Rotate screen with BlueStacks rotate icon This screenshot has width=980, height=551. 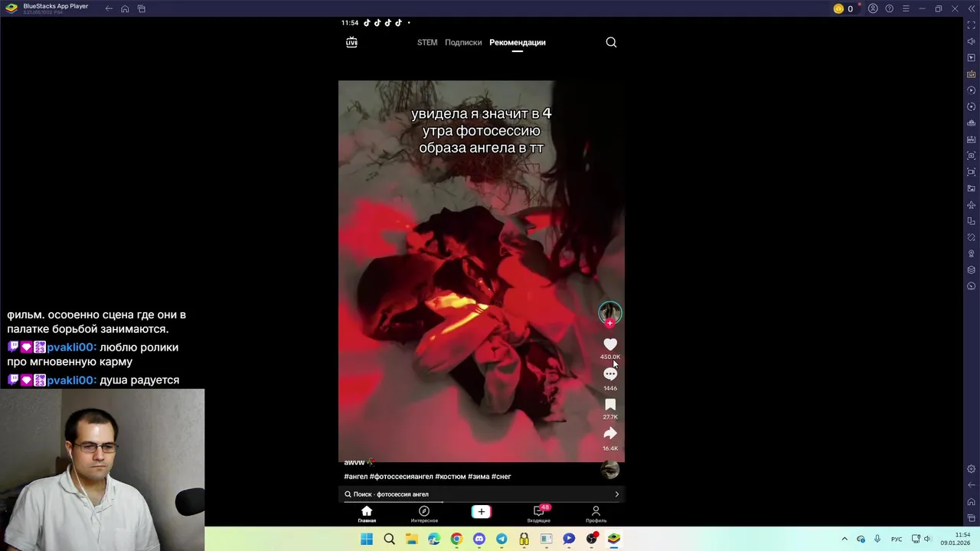point(971,237)
